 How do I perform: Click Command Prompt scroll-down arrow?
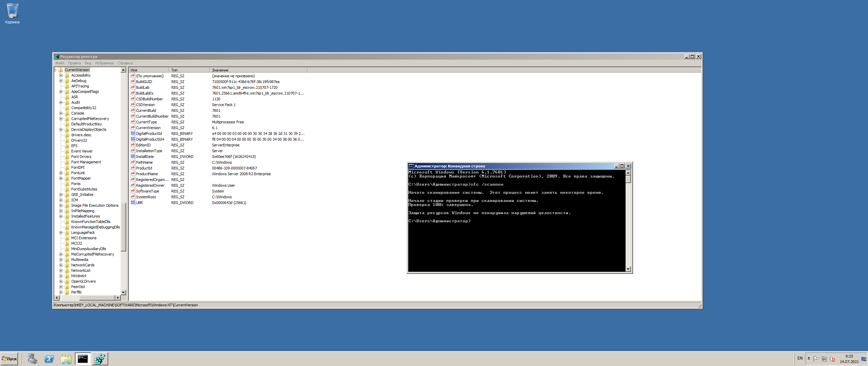tap(628, 269)
